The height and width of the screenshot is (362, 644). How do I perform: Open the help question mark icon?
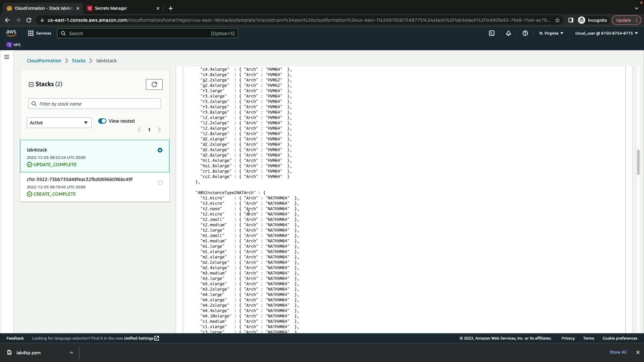pos(525,33)
